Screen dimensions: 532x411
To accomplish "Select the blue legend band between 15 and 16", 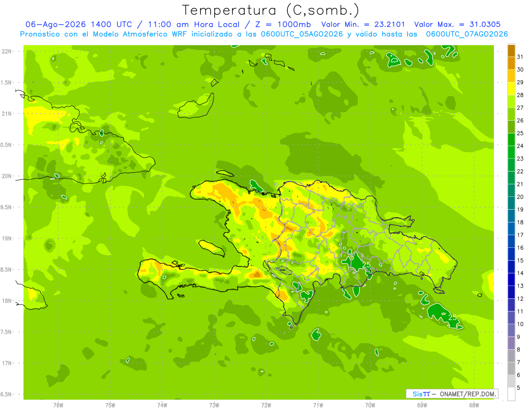I will click(x=511, y=254).
